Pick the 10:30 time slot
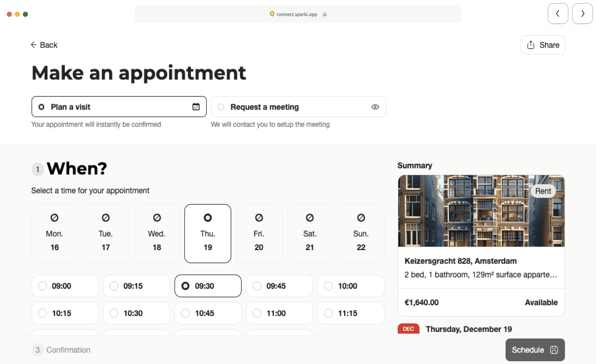 [136, 313]
